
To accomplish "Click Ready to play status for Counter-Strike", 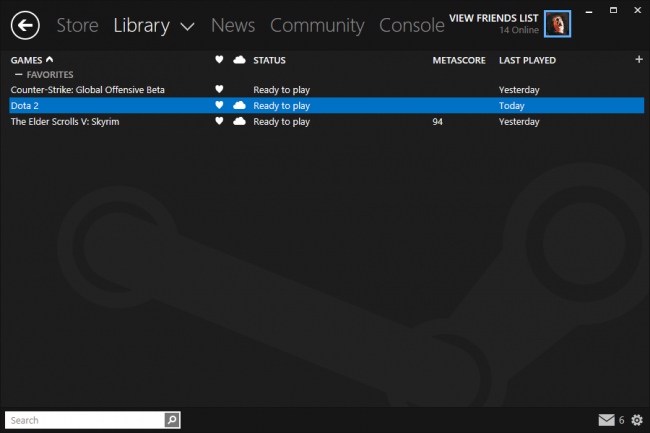I will click(x=281, y=90).
